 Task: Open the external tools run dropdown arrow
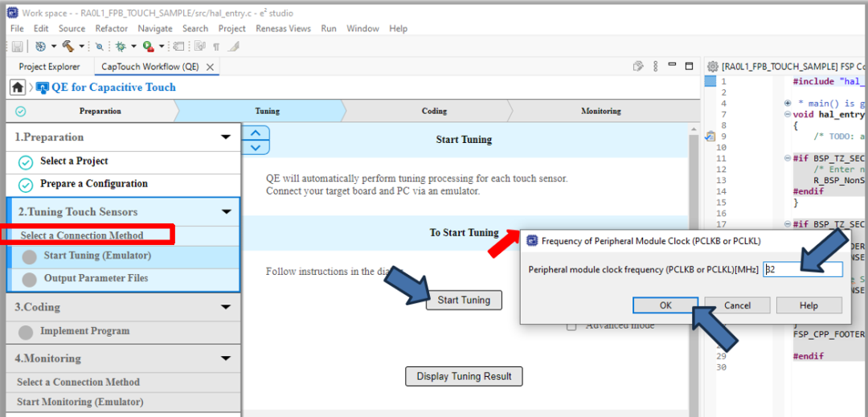(161, 47)
